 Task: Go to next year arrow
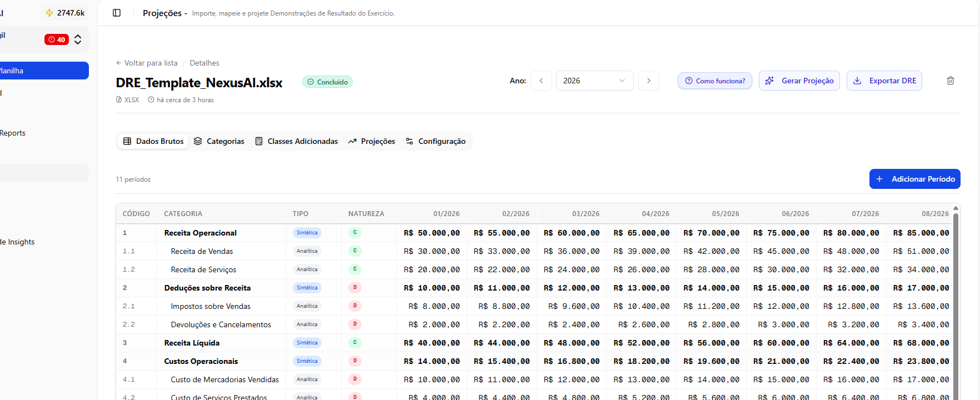pos(648,81)
